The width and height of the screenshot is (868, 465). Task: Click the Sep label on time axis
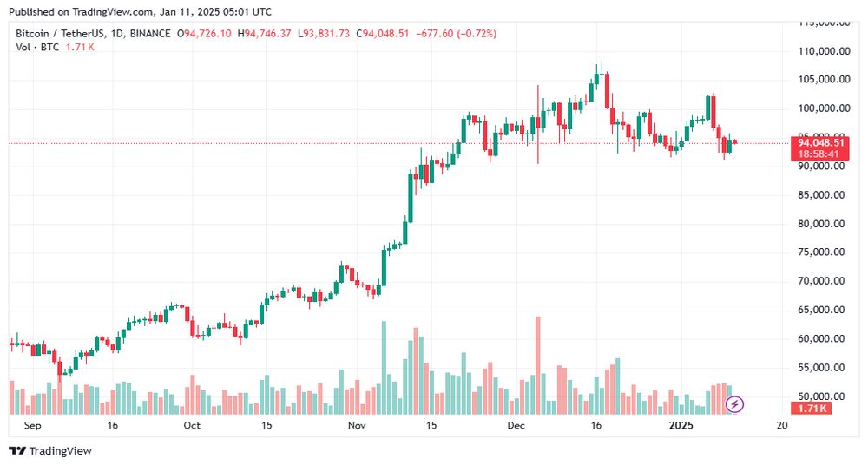pos(33,426)
